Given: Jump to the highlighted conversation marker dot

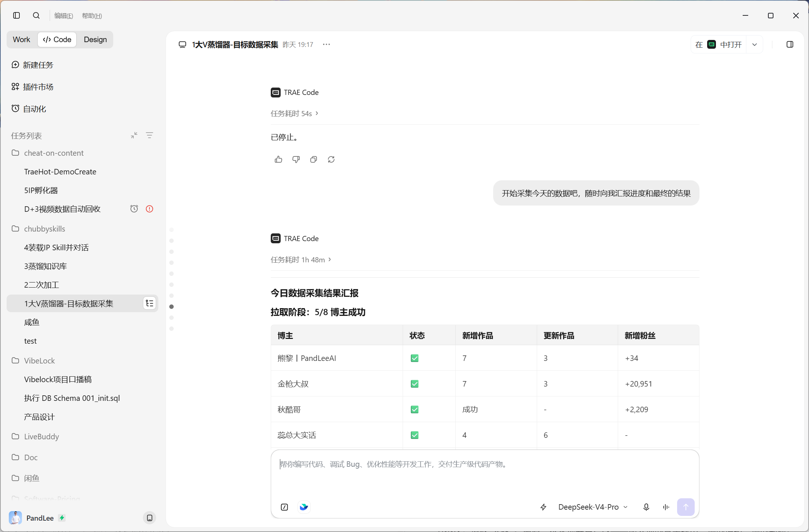Looking at the screenshot, I should click(x=171, y=307).
